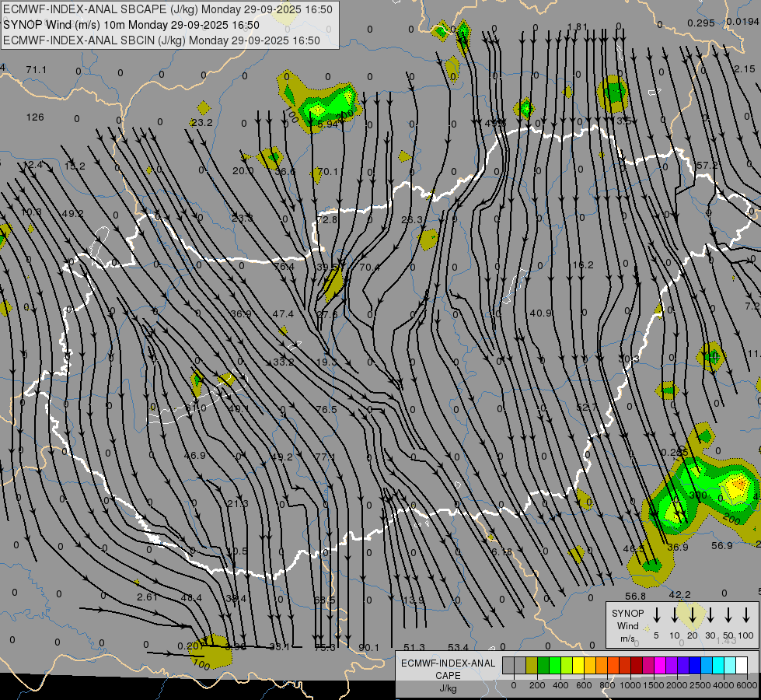The width and height of the screenshot is (761, 700).
Task: Click the map value 90.1
Action: 369,648
